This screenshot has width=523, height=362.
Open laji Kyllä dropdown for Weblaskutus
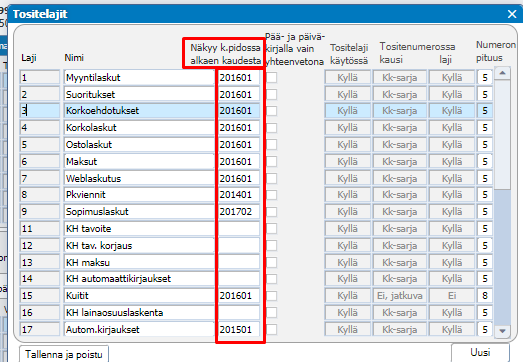pyautogui.click(x=452, y=178)
